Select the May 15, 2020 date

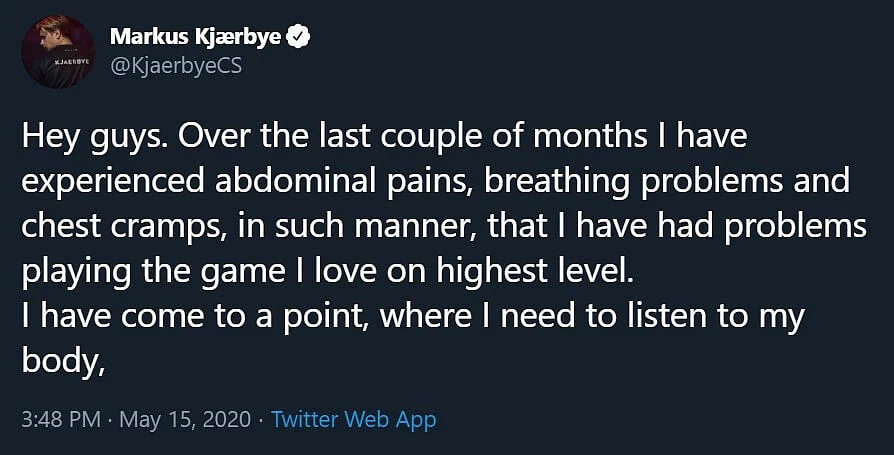click(x=185, y=420)
